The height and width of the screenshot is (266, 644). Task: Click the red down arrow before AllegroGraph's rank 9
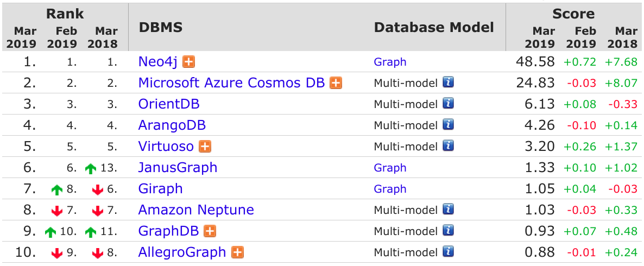pos(56,254)
